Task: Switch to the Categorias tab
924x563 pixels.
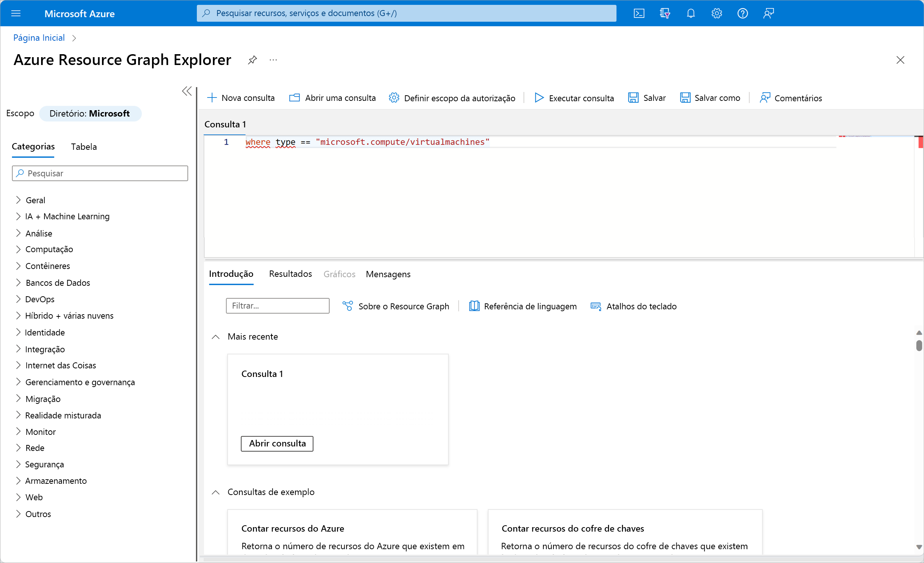Action: 33,147
